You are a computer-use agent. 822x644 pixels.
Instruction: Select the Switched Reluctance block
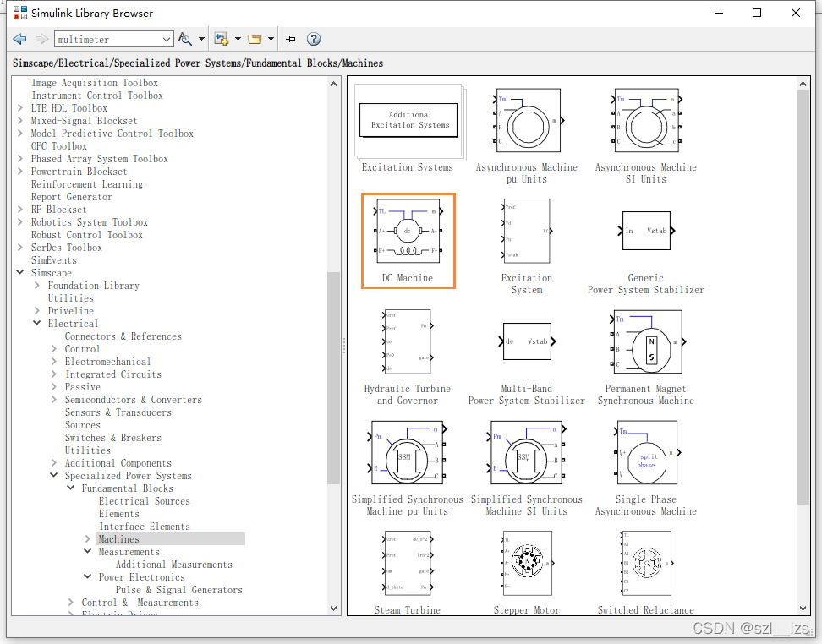[646, 572]
